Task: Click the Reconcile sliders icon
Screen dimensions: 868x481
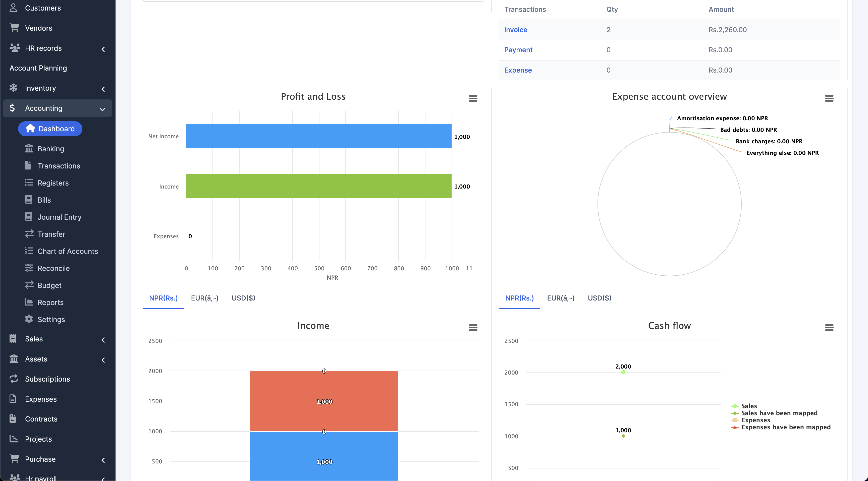Action: click(29, 268)
